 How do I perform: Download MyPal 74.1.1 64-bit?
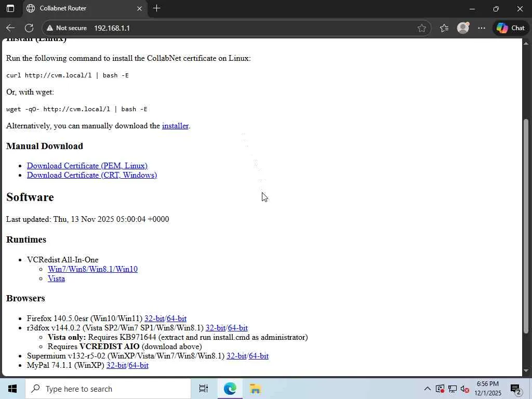tap(138, 365)
